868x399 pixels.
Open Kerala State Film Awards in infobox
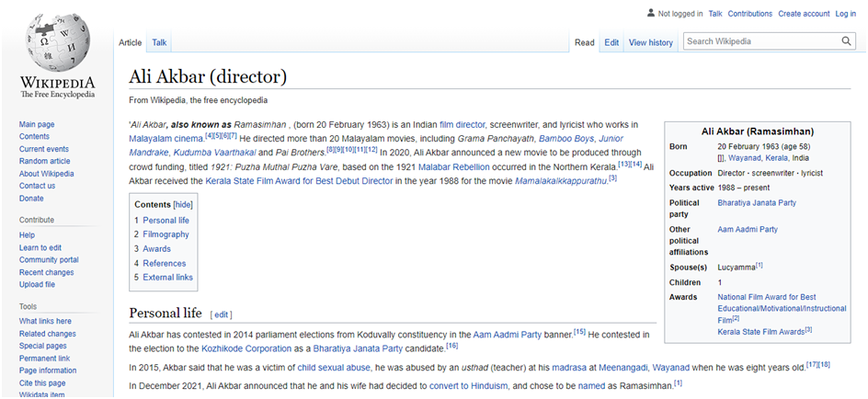(760, 332)
